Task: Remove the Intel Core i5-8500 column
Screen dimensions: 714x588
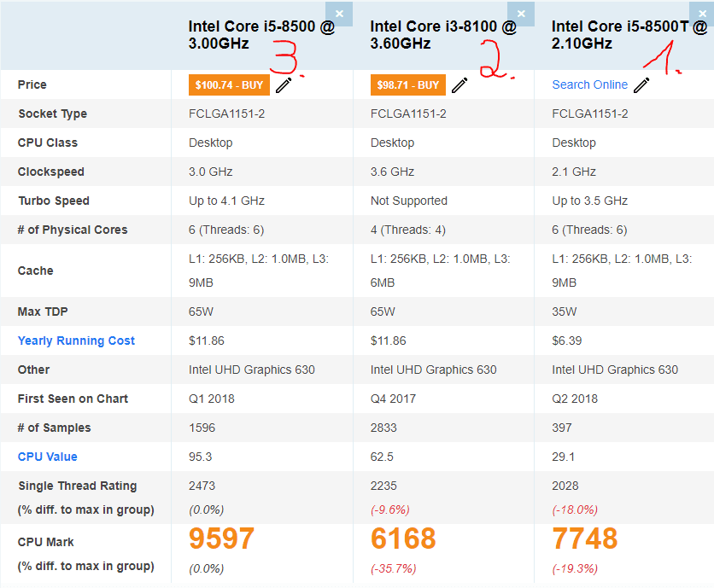Action: point(339,14)
